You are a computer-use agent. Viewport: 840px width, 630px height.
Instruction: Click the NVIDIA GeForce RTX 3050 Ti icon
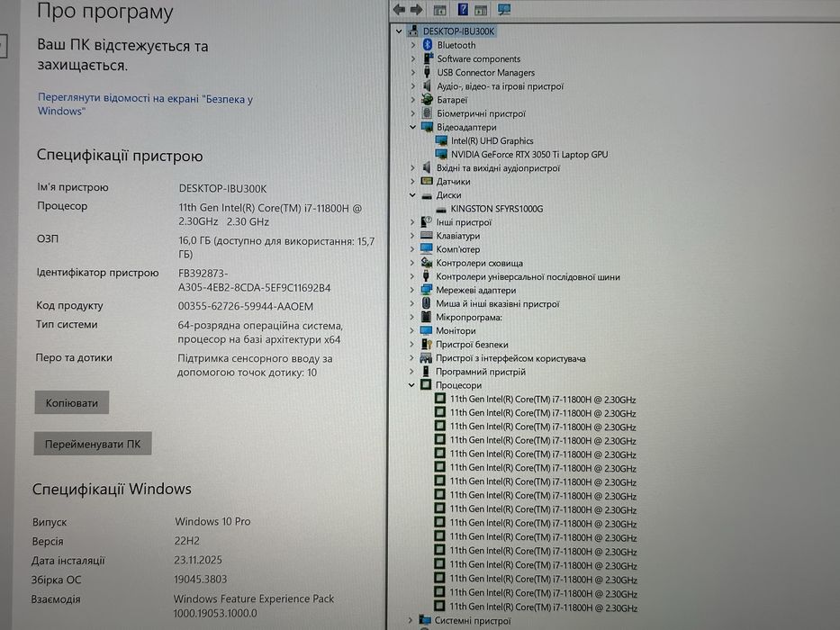(x=441, y=154)
